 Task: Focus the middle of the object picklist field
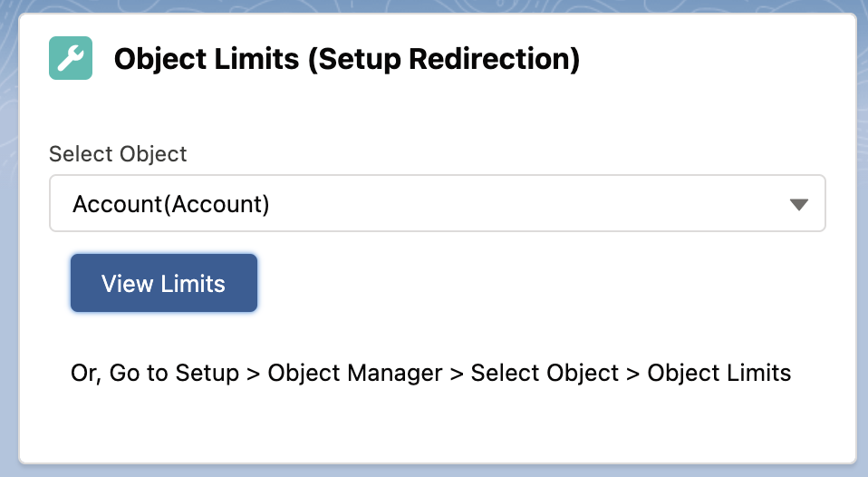click(438, 203)
